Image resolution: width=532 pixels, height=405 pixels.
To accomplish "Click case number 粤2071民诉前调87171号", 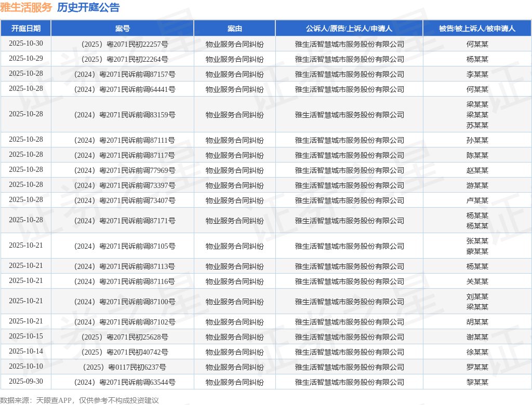I will coord(137,221).
